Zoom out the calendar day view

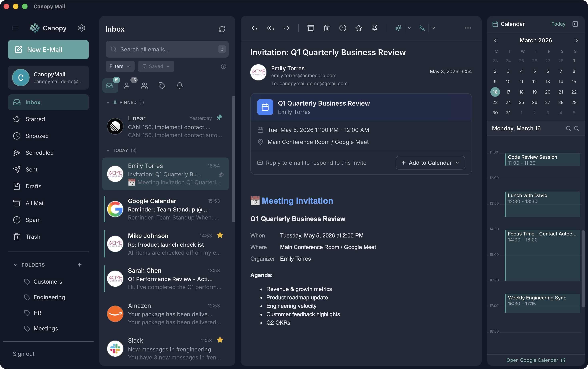tap(568, 128)
